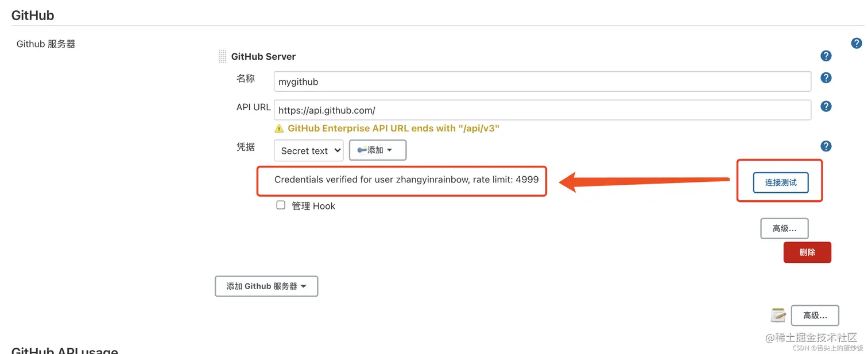The width and height of the screenshot is (868, 354).
Task: Click the 名称 label
Action: (246, 79)
